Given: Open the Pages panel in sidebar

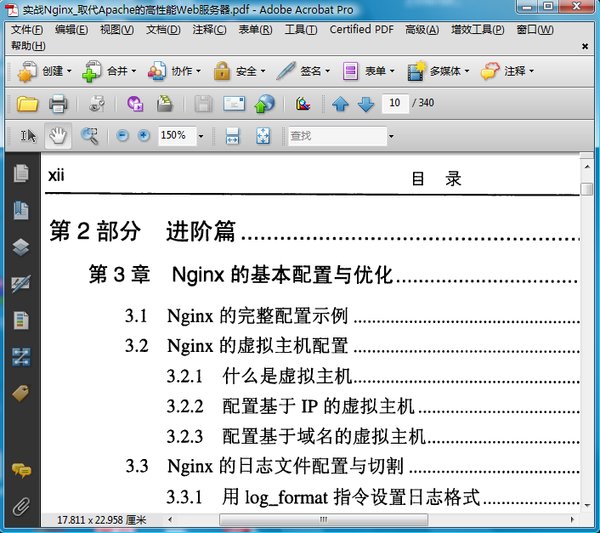Looking at the screenshot, I should click(x=21, y=174).
